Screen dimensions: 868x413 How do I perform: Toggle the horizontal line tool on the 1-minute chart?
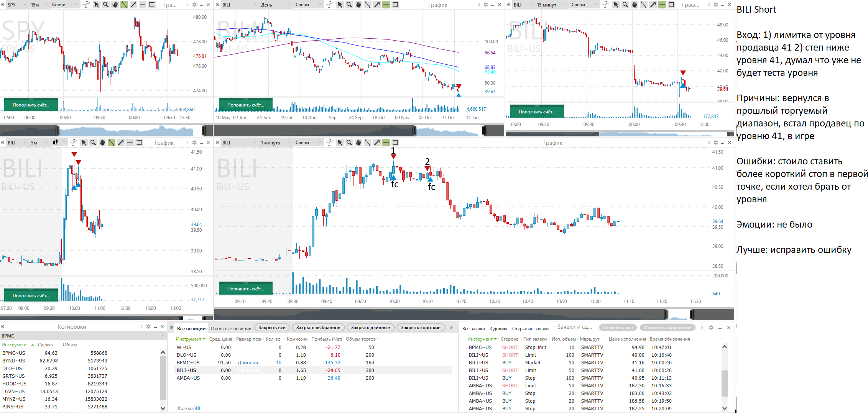coord(386,143)
